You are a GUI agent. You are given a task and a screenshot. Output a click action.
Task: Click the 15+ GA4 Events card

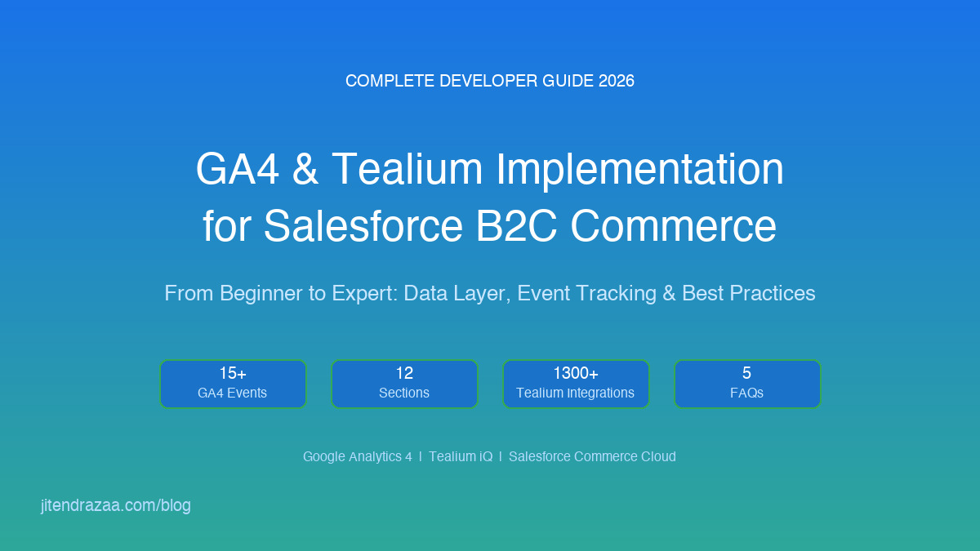(233, 384)
